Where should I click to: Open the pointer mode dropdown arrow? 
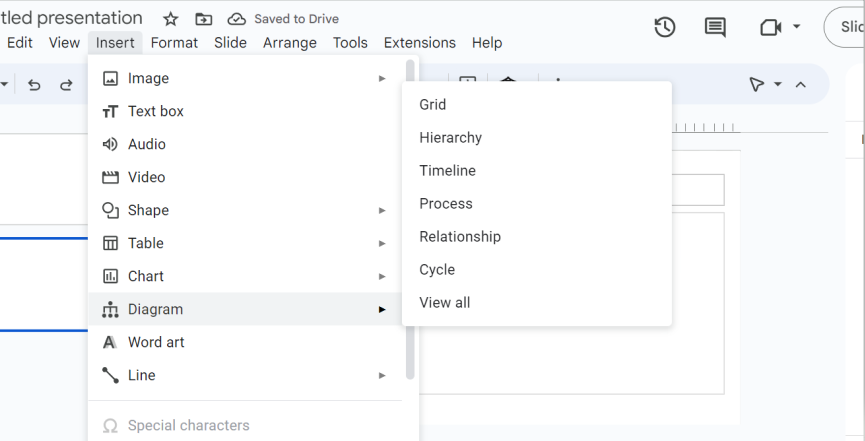coord(778,85)
